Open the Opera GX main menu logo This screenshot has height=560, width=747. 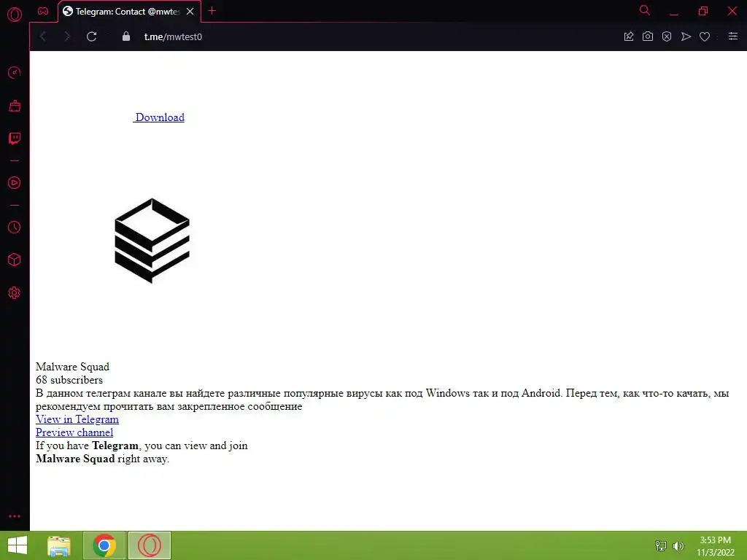(15, 15)
